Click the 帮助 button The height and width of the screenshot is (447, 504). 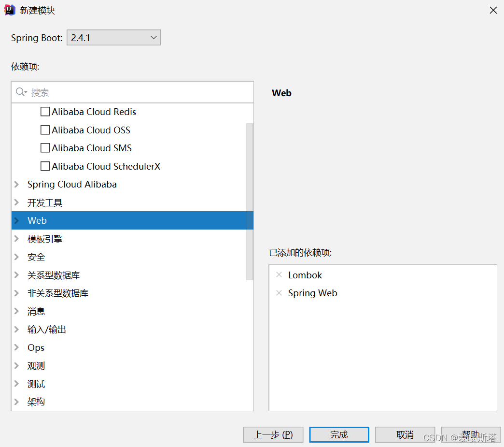pos(471,435)
